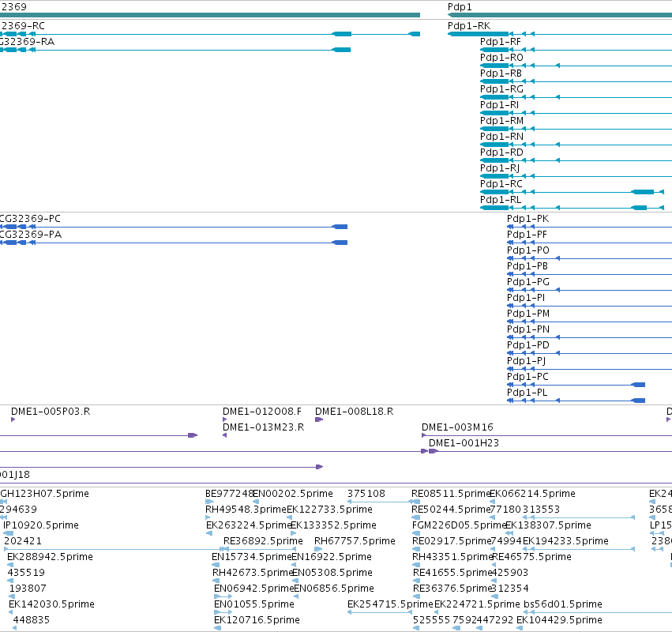672x632 pixels.
Task: Click the EK224721.5prime EST label
Action: [477, 604]
